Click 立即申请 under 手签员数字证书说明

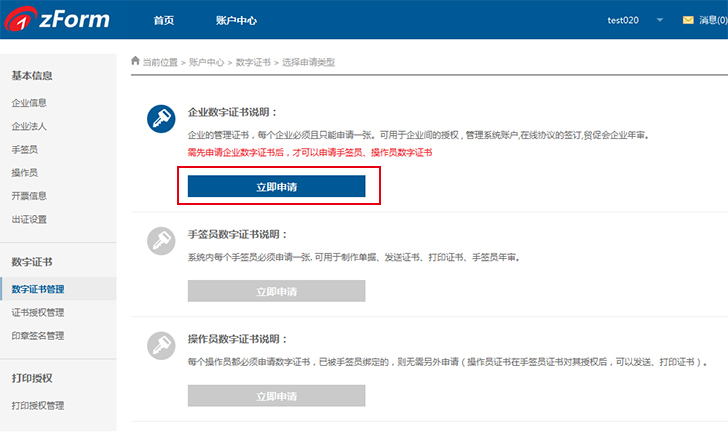point(276,291)
